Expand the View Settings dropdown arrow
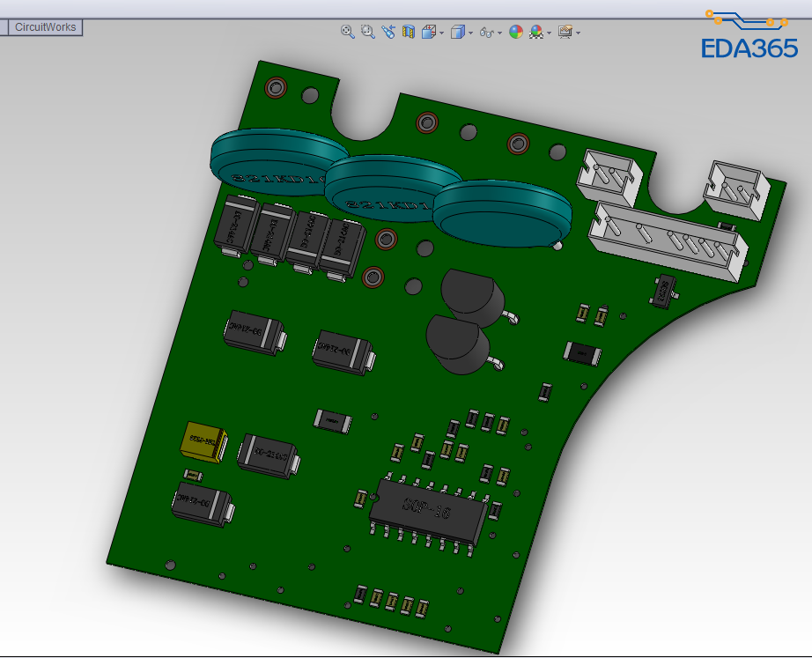This screenshot has width=812, height=658. (x=578, y=33)
